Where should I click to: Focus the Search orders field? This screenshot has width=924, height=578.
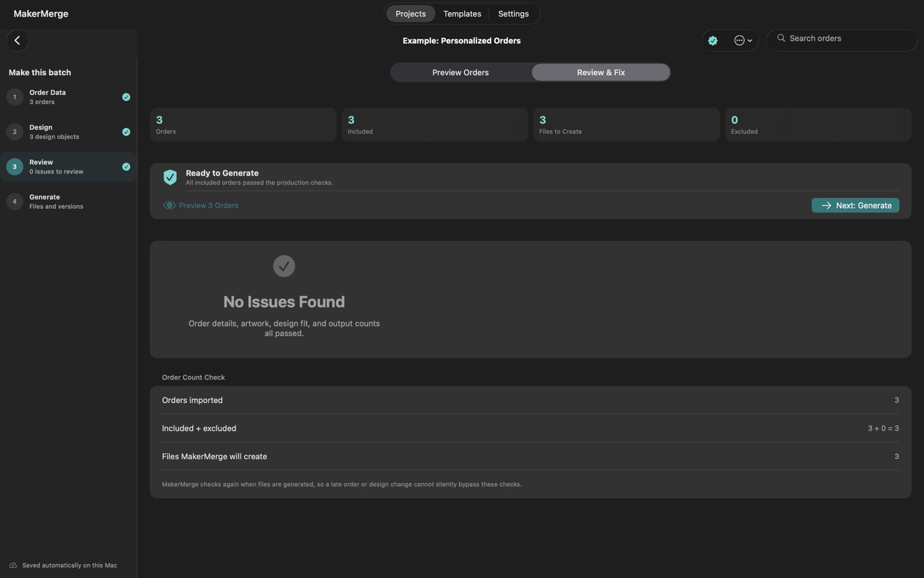(x=841, y=40)
